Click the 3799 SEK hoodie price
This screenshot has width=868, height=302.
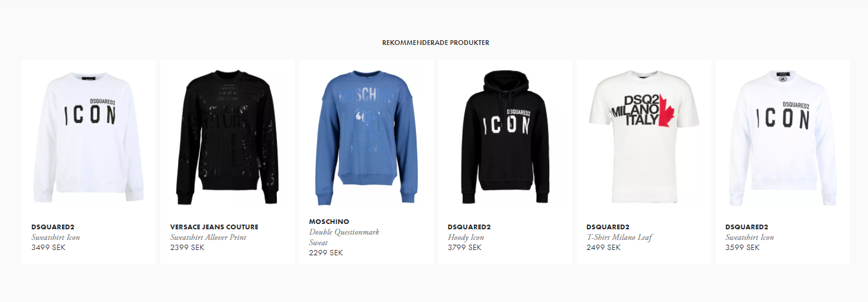[x=464, y=248]
